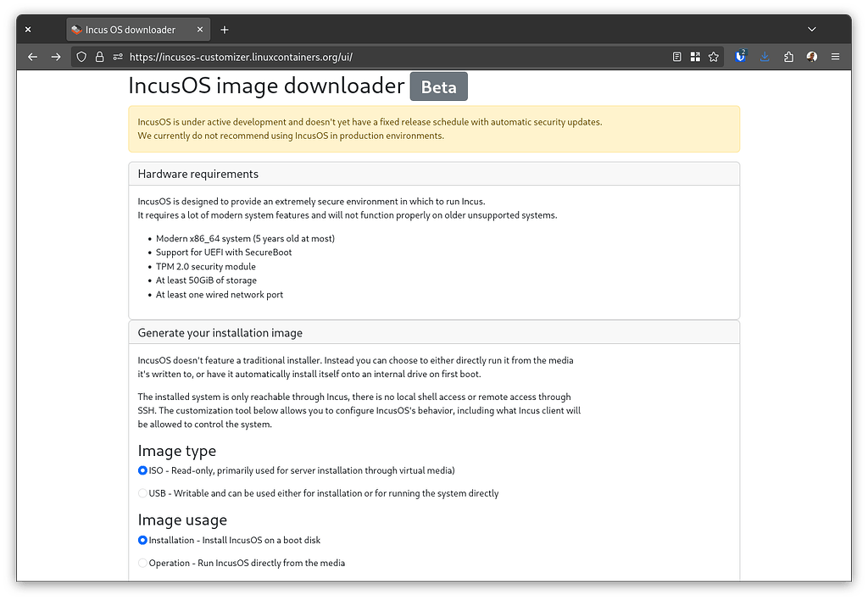Open the Firefox account profile avatar
This screenshot has height=600, width=868.
(811, 57)
